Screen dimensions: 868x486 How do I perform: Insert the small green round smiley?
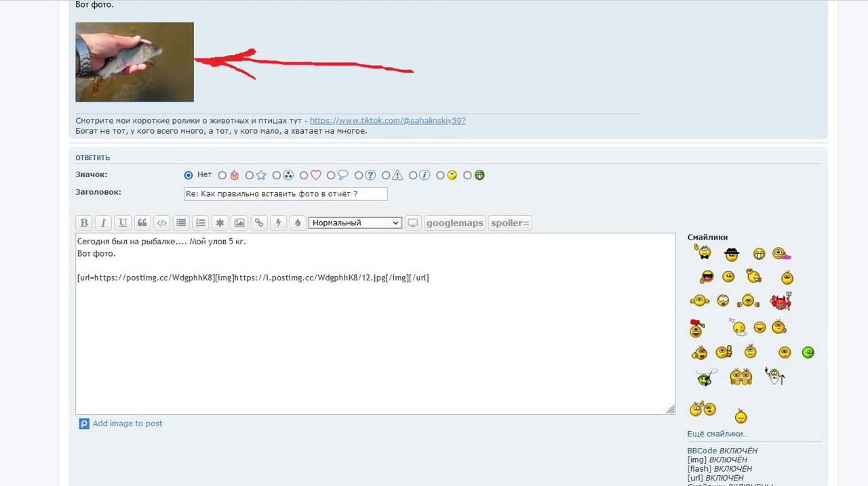click(x=808, y=352)
